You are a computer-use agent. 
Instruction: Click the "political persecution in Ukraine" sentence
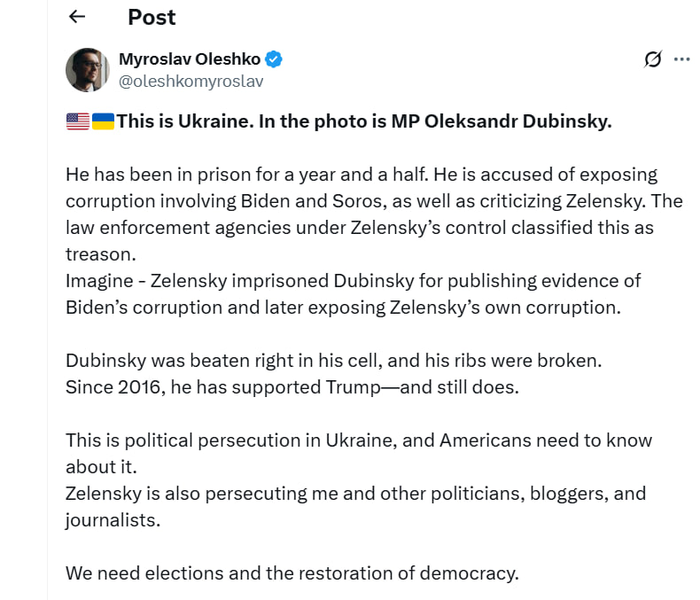coord(359,454)
